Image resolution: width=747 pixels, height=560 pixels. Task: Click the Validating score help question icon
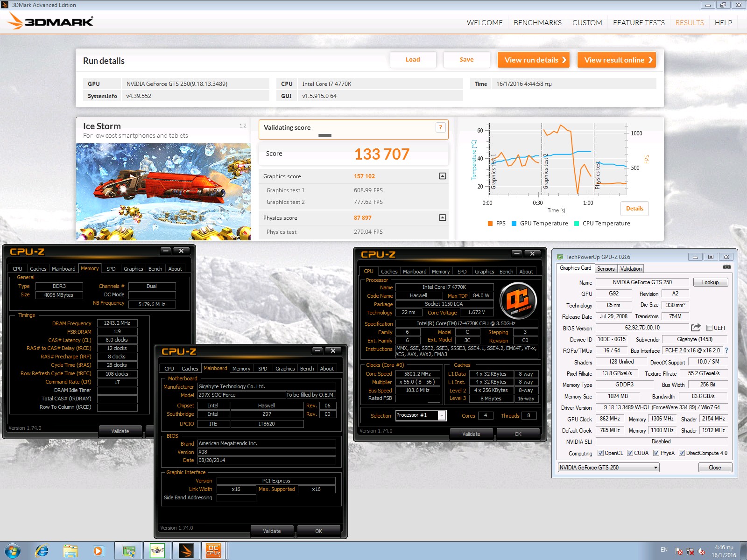[x=440, y=127]
